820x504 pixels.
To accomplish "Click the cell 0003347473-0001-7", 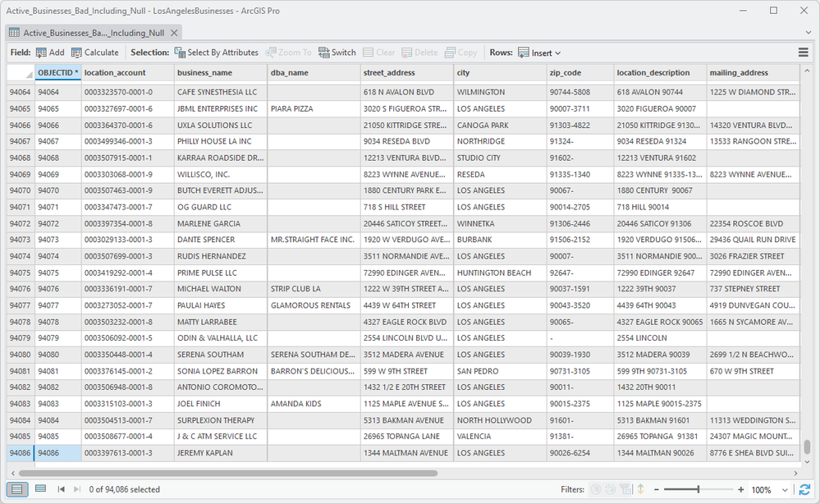I will click(127, 207).
